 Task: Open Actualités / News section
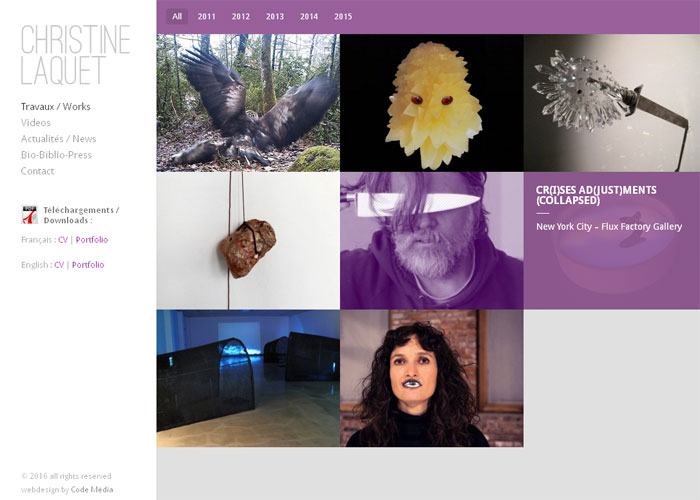point(58,139)
